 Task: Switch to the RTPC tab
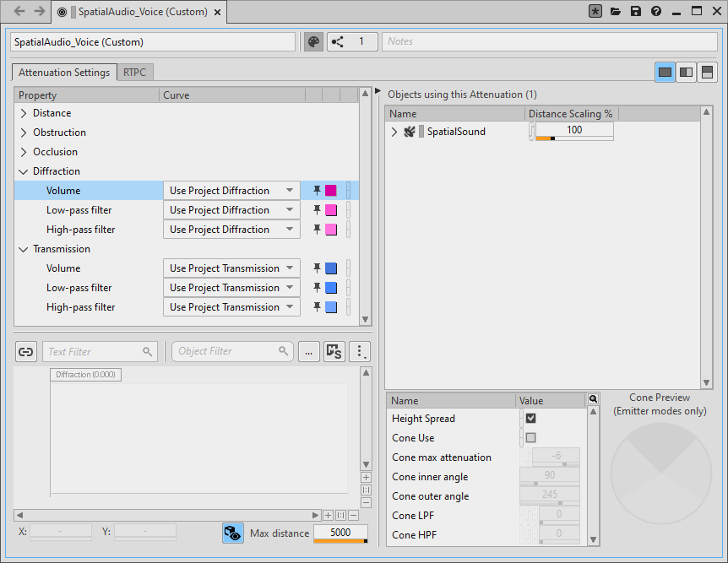pos(134,73)
